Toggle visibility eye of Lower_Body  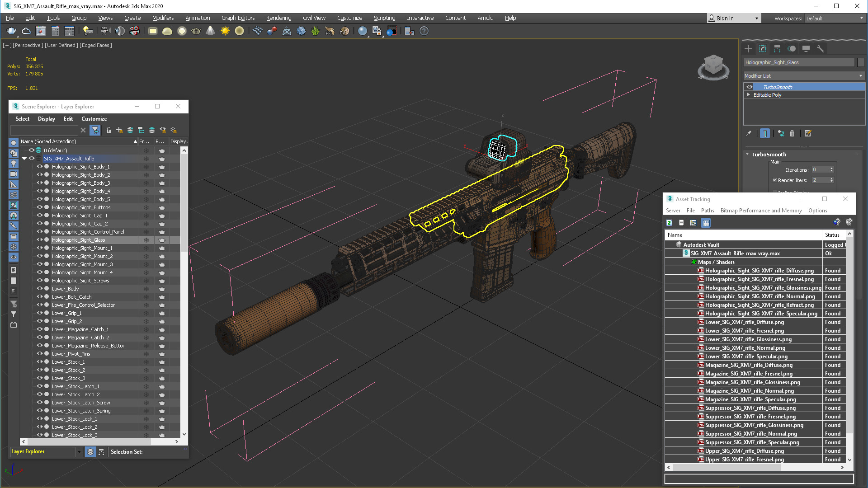[39, 289]
